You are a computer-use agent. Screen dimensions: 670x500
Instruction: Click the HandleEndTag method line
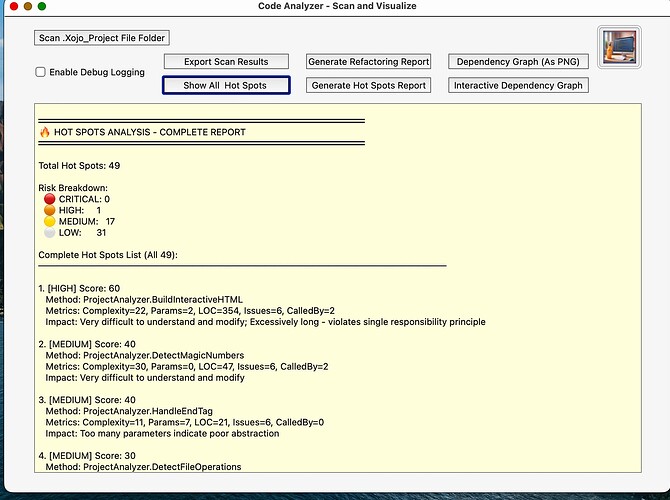pyautogui.click(x=149, y=412)
